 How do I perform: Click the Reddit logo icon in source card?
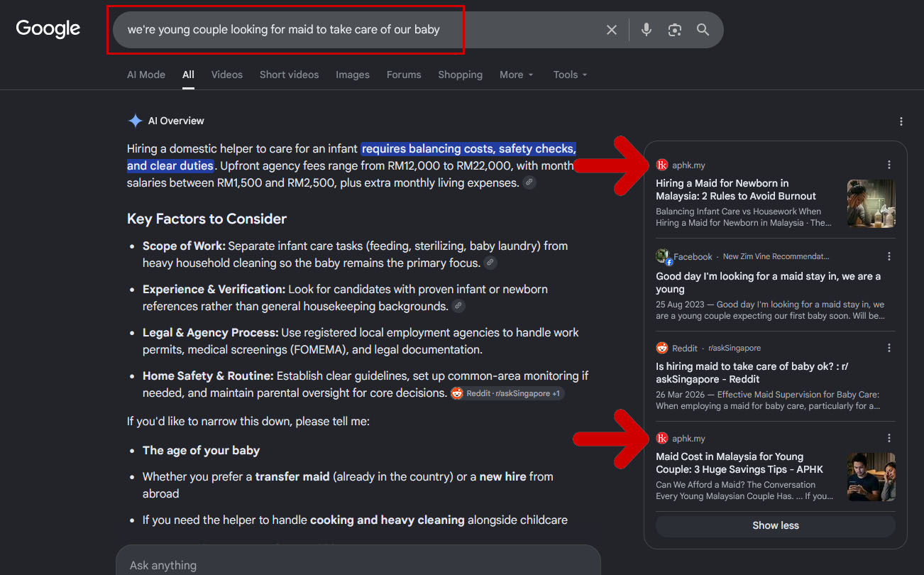click(x=662, y=348)
